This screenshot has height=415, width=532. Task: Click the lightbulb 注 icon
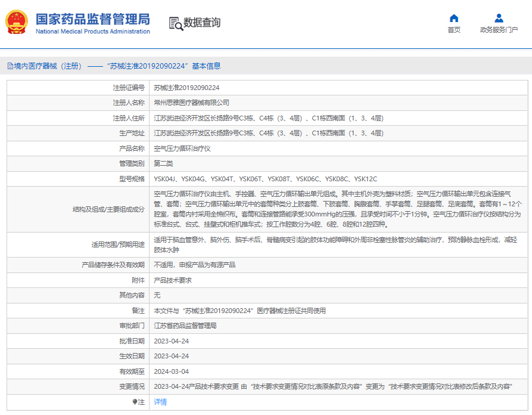135,402
